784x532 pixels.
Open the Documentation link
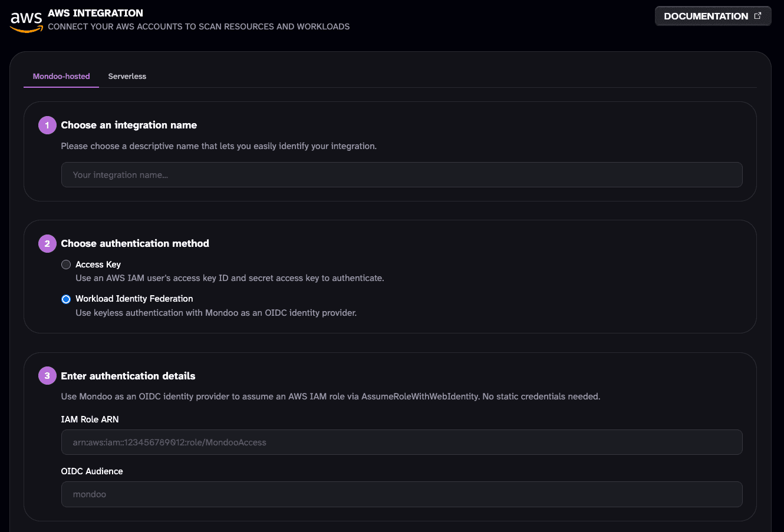pos(713,16)
